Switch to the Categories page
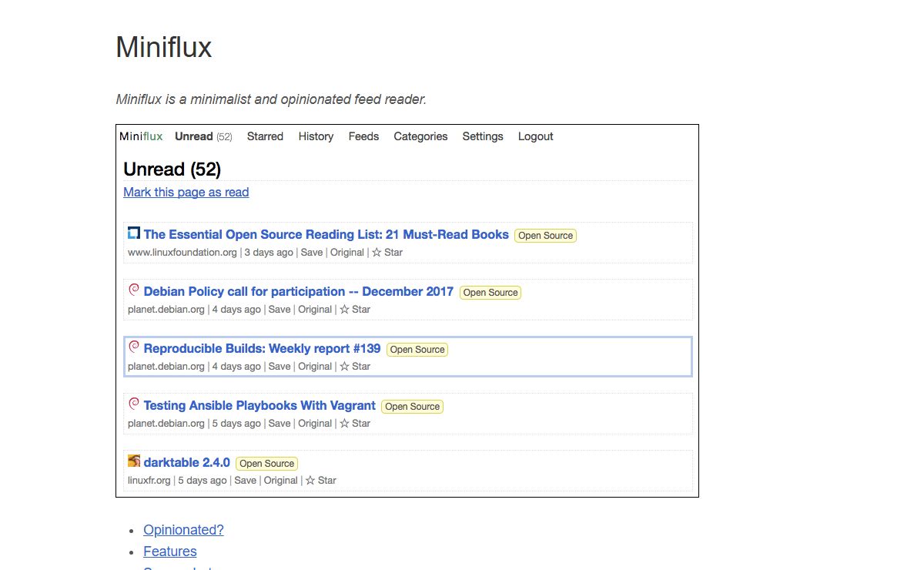The height and width of the screenshot is (570, 924). (420, 136)
